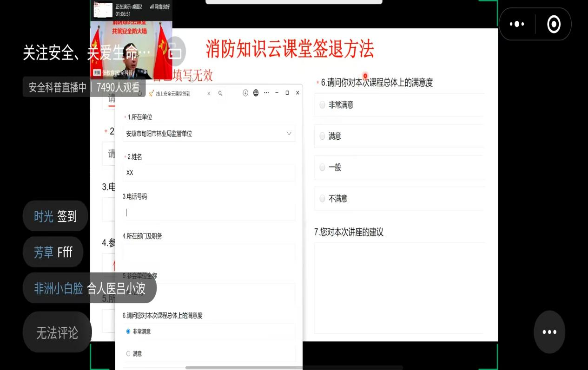
Task: Click the download arrow icon in the sign-in window
Action: pos(245,93)
